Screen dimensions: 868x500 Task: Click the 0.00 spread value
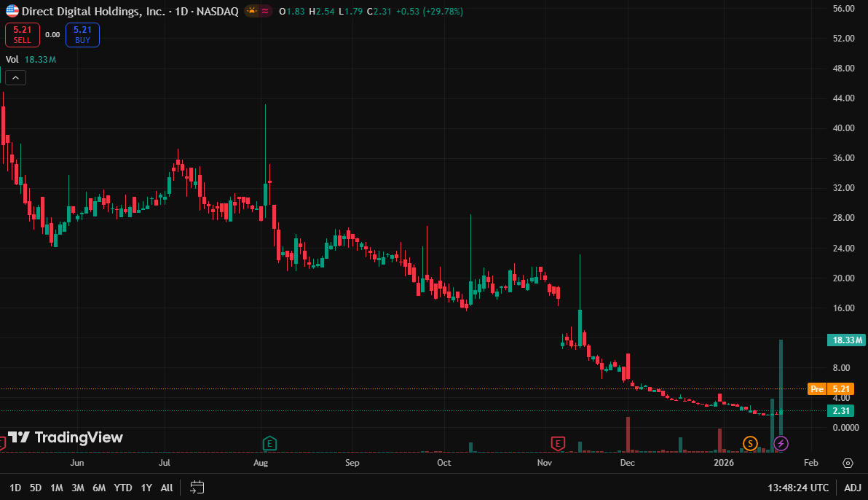coord(52,35)
